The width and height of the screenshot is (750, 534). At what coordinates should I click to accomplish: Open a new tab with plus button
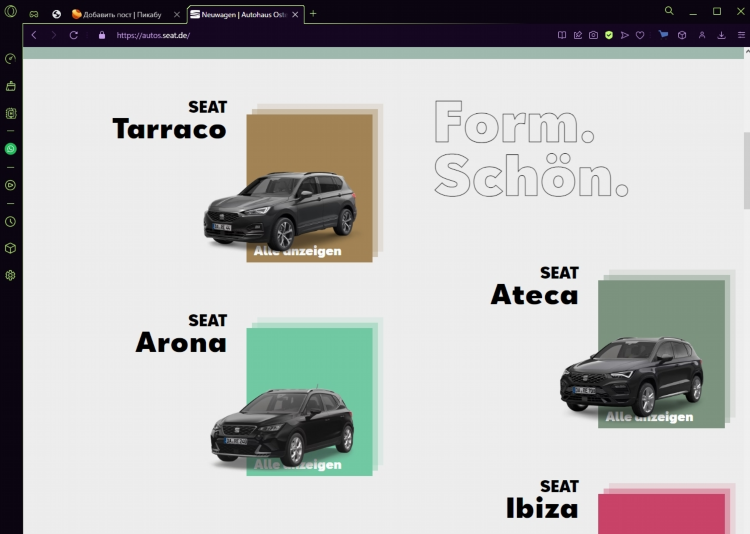(x=313, y=14)
